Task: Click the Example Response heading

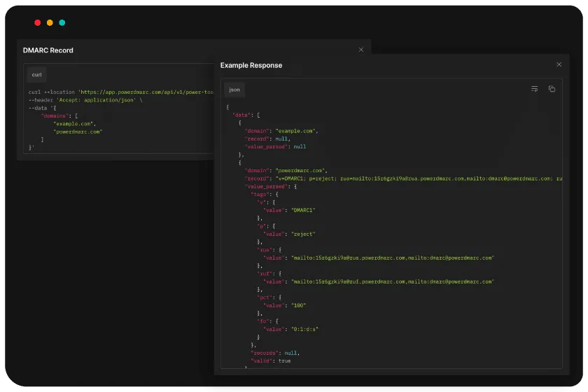Action: click(251, 65)
